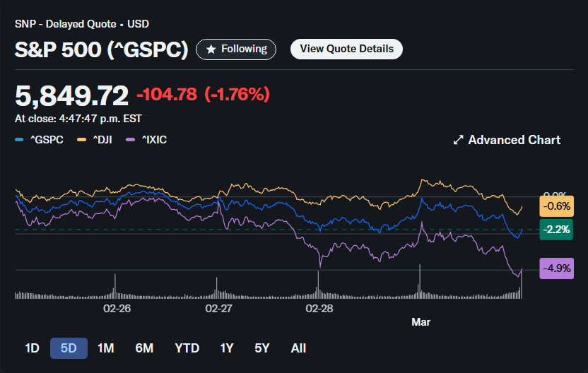This screenshot has width=588, height=373.
Task: Open View Quote Details
Action: (x=346, y=49)
